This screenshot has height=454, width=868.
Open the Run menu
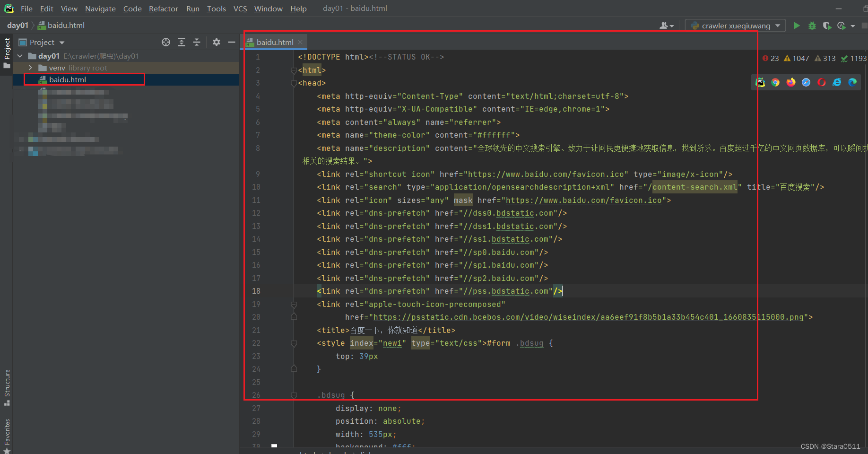pyautogui.click(x=193, y=9)
